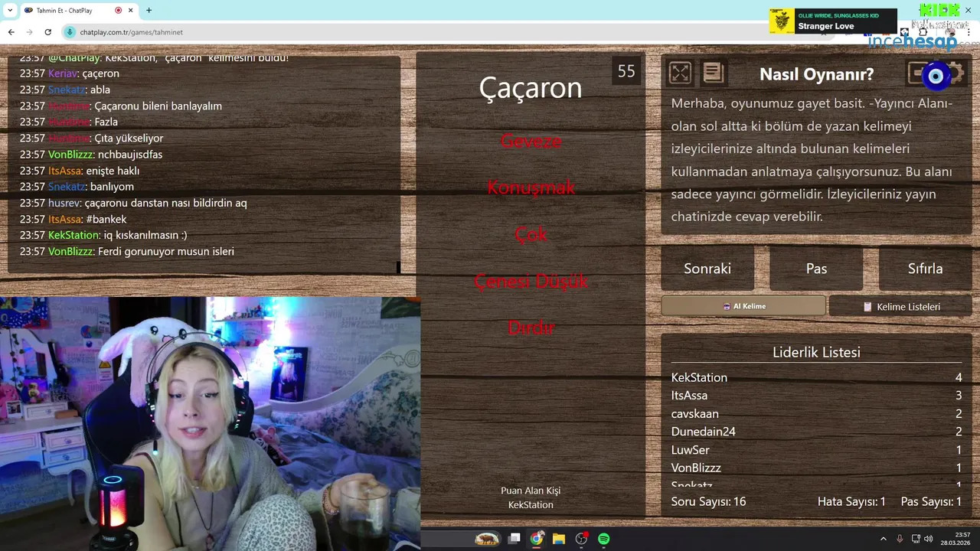This screenshot has width=980, height=551.
Task: Click the microphone icon in system tray
Action: pyautogui.click(x=900, y=539)
